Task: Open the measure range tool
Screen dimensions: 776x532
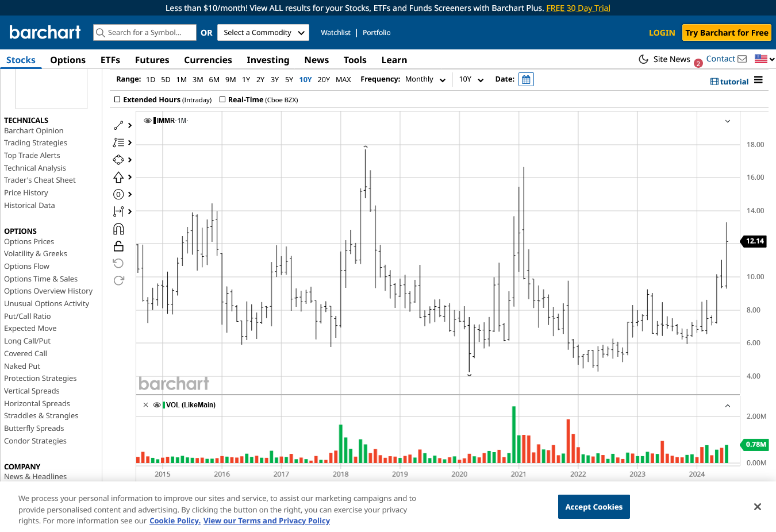Action: 118,211
